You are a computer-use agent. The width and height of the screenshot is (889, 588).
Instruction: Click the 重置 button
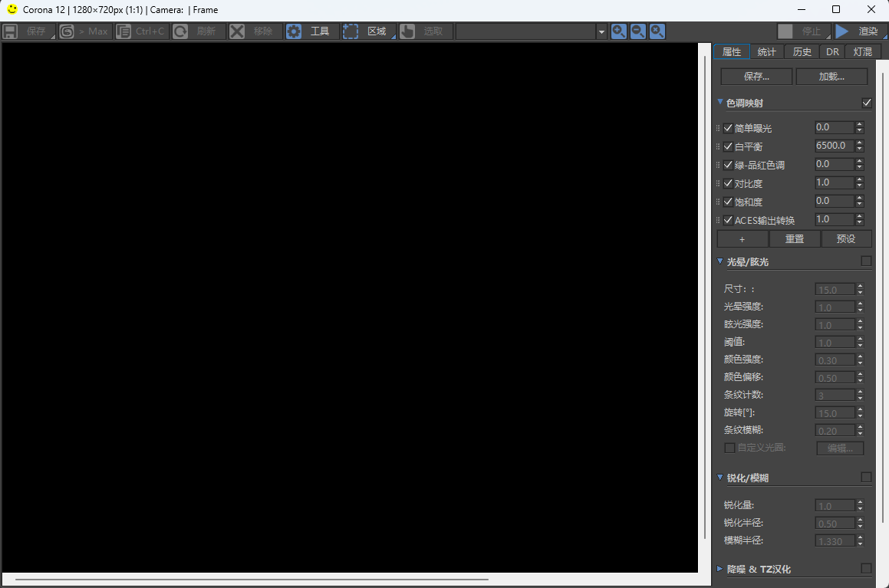coord(795,239)
